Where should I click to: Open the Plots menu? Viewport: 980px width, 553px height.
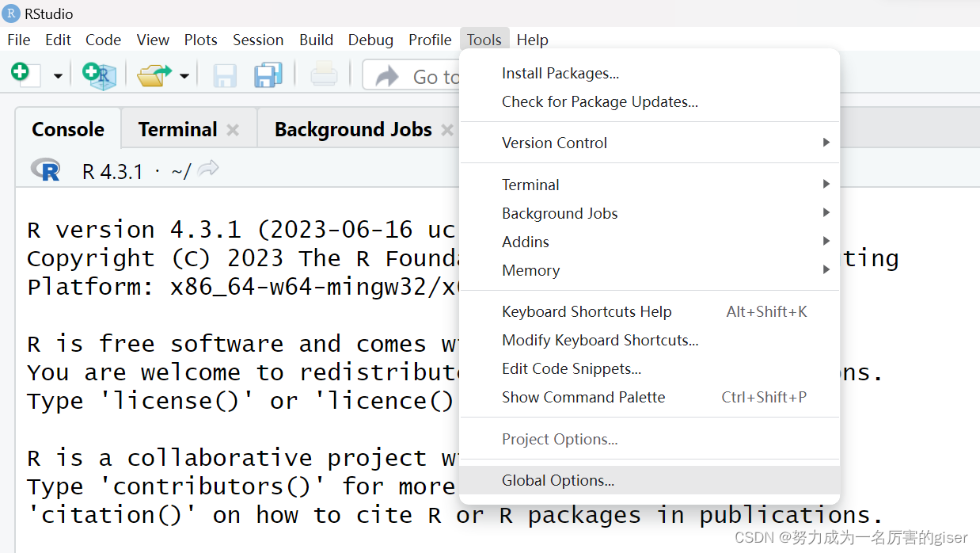click(200, 40)
